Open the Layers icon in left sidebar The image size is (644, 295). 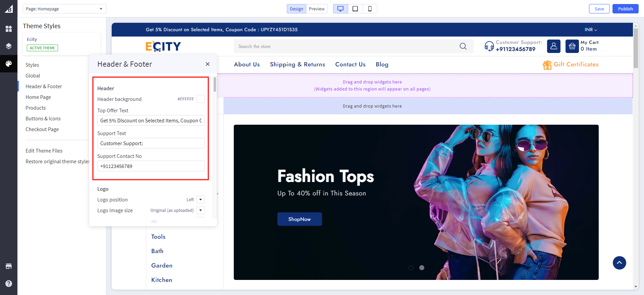9,46
